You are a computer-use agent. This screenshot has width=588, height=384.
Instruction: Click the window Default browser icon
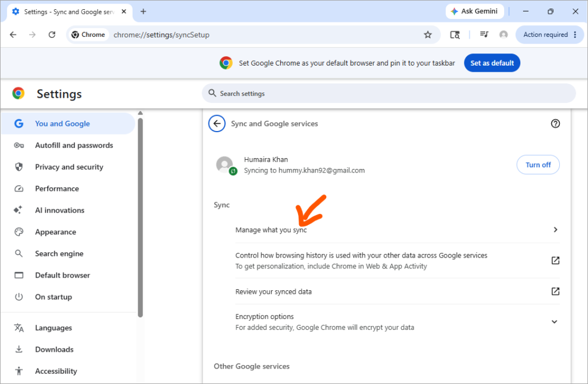pos(19,275)
